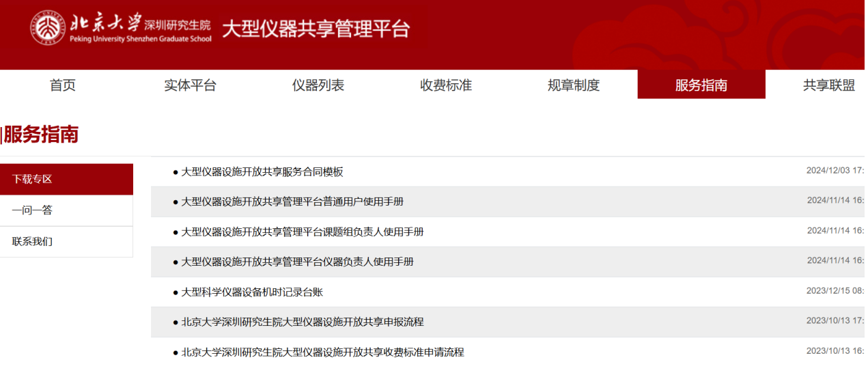868x388 pixels.
Task: Click the Peking University Shenzhen Graduate School text logo
Action: [x=140, y=29]
